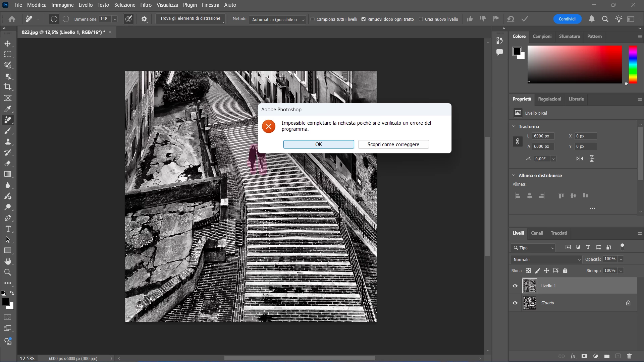Select the Type tool
The height and width of the screenshot is (362, 644).
[8, 229]
